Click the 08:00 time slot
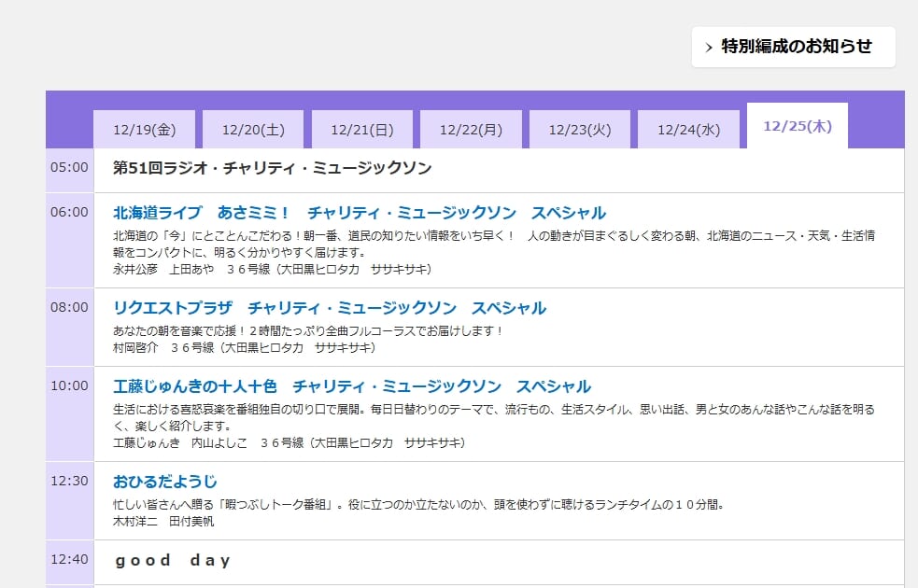Screen dimensions: 918x588 tap(66, 307)
